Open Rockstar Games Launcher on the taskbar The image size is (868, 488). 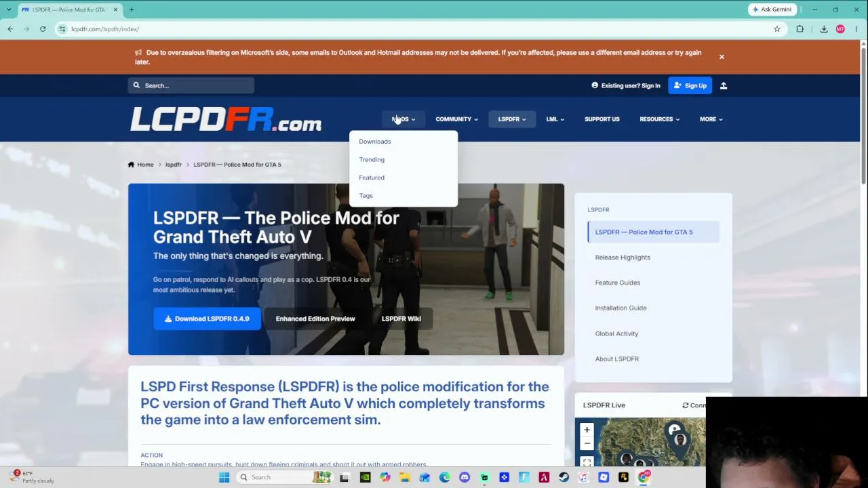623,477
